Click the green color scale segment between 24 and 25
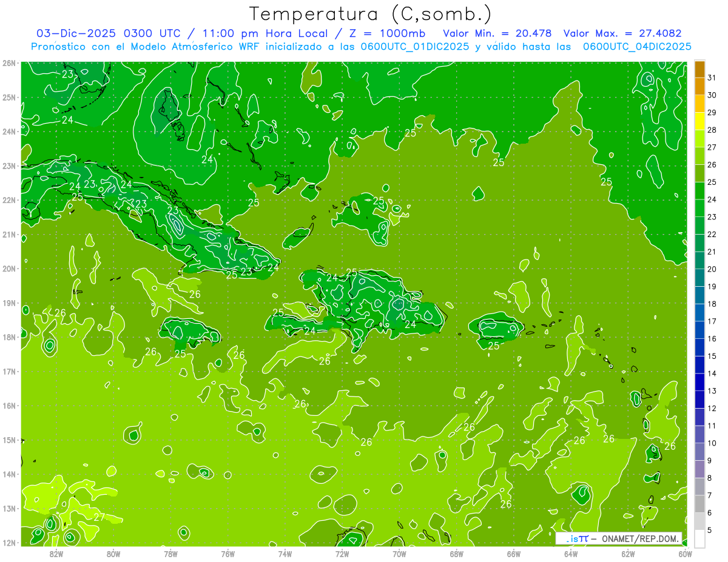This screenshot has height=562, width=728. pyautogui.click(x=699, y=191)
